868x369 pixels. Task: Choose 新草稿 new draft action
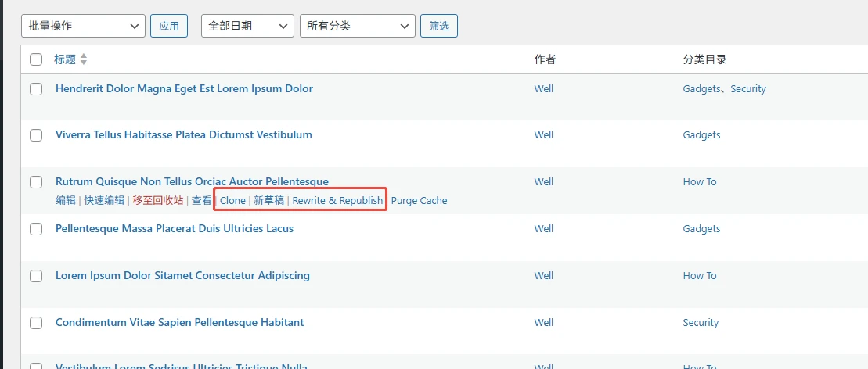click(269, 201)
